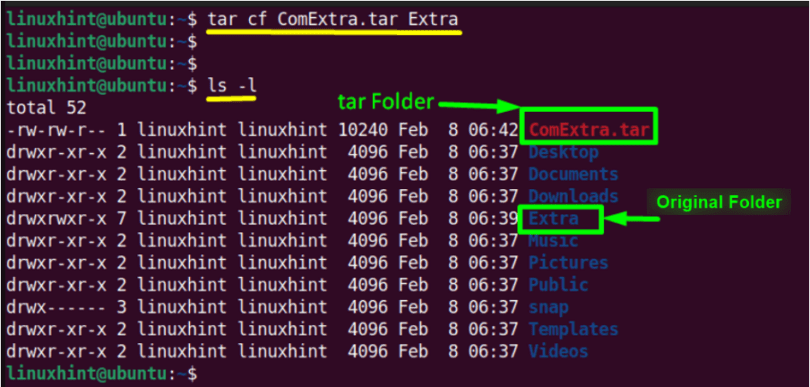Click the 'drwx------' permissions on snap row
This screenshot has width=810, height=387.
(56, 307)
